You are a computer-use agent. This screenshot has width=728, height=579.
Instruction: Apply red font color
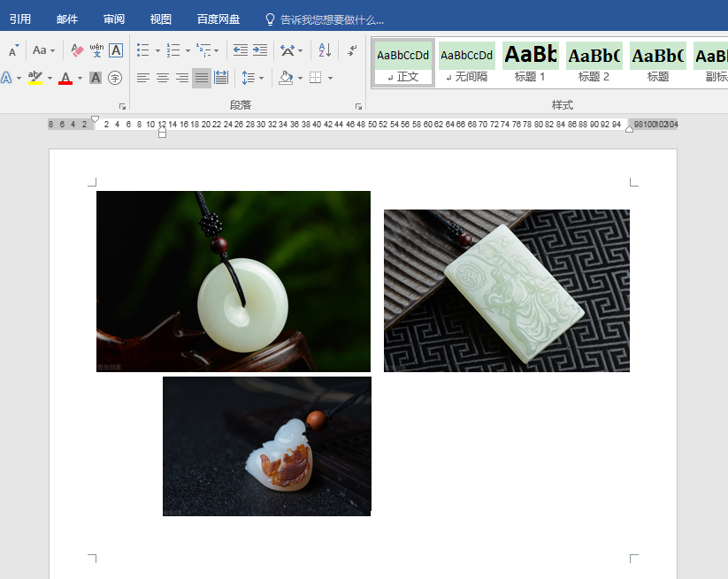[x=65, y=78]
